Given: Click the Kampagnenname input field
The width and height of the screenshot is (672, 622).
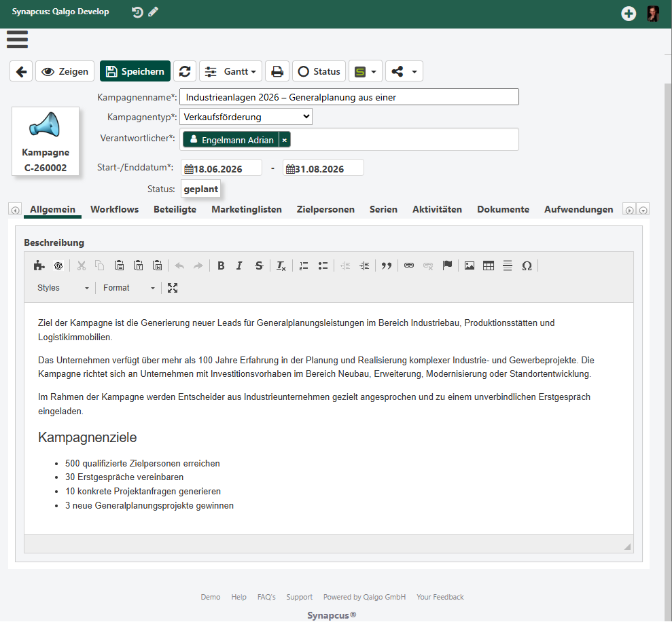Looking at the screenshot, I should [x=349, y=97].
